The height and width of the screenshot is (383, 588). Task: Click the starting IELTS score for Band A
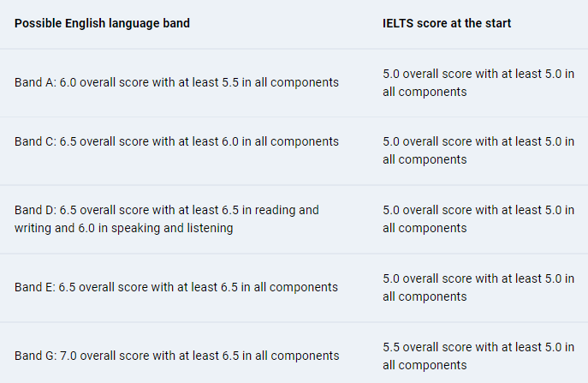pos(478,83)
